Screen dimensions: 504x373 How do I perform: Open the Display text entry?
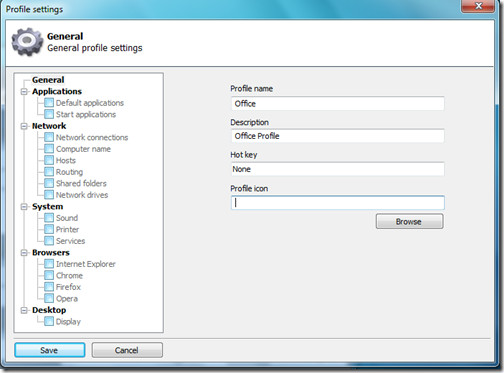(68, 322)
